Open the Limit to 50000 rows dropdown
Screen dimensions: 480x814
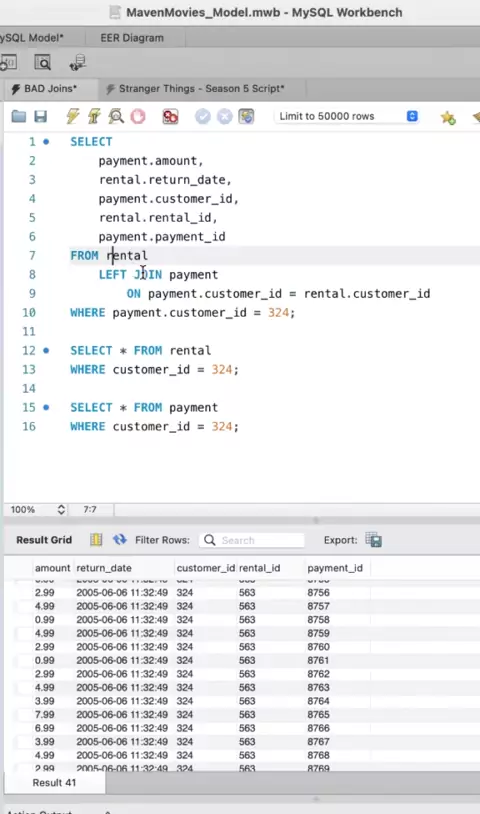347,116
